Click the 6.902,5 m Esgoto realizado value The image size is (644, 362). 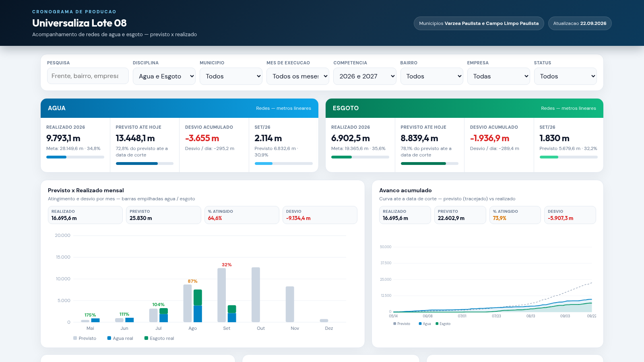(x=351, y=138)
